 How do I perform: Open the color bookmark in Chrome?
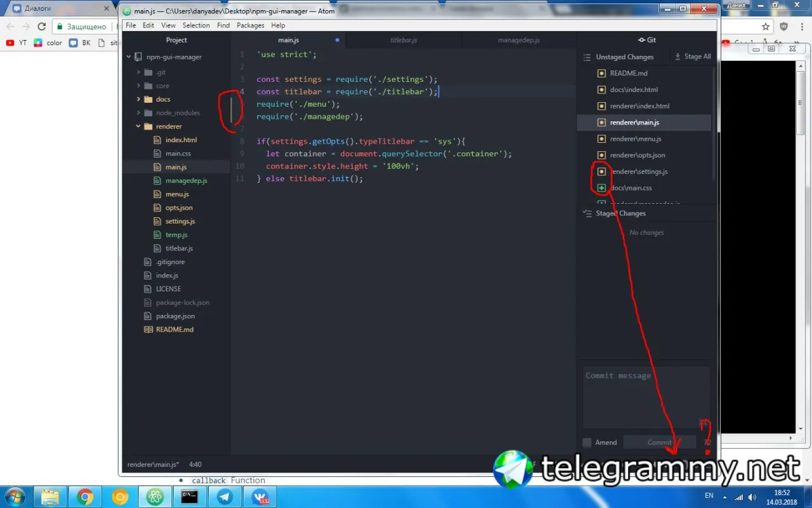point(48,43)
